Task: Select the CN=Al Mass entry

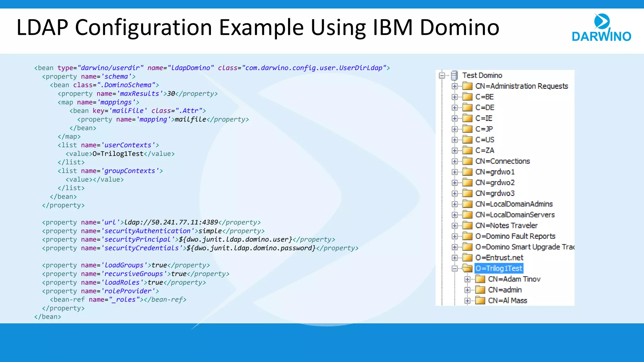Action: click(508, 300)
